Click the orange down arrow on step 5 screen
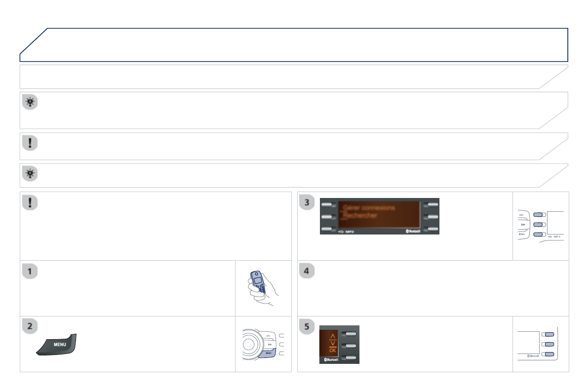 [333, 343]
